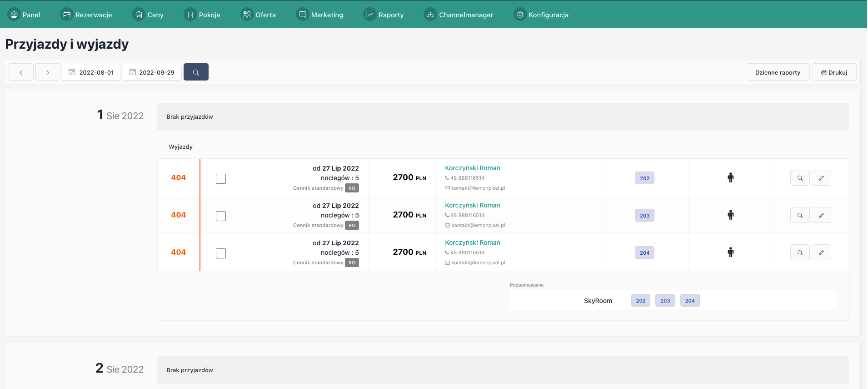View reservation details magnifier for room 202

800,178
